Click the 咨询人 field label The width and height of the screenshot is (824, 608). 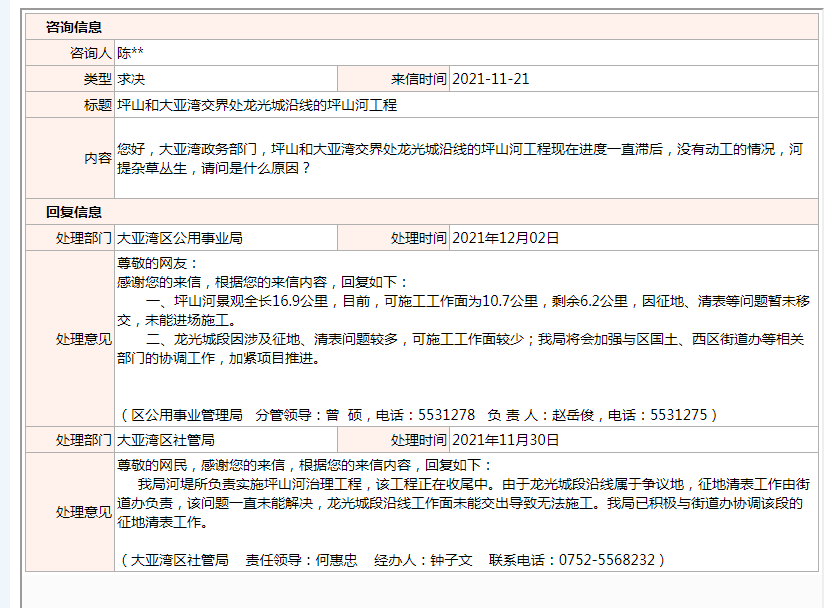91,53
